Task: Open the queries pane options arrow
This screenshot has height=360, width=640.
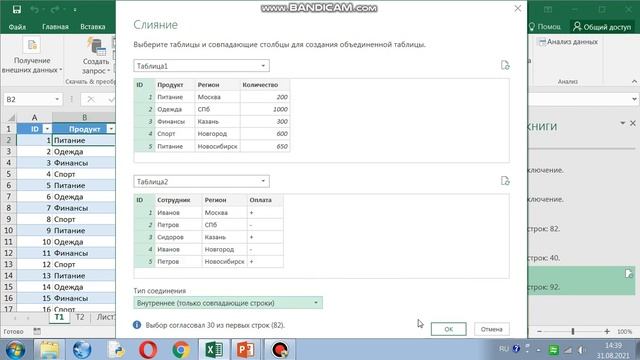Action: 622,123
